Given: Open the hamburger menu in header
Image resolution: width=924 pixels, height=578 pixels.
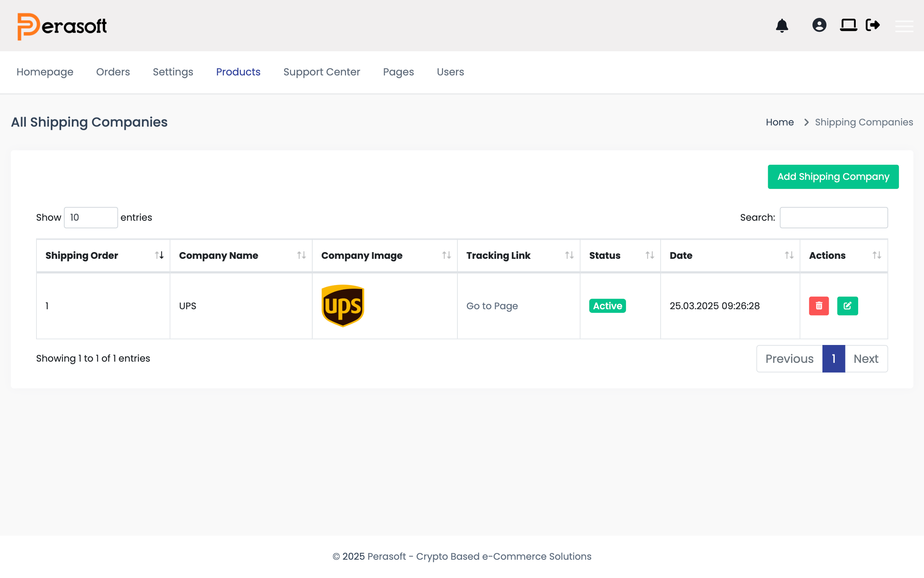Looking at the screenshot, I should [904, 26].
